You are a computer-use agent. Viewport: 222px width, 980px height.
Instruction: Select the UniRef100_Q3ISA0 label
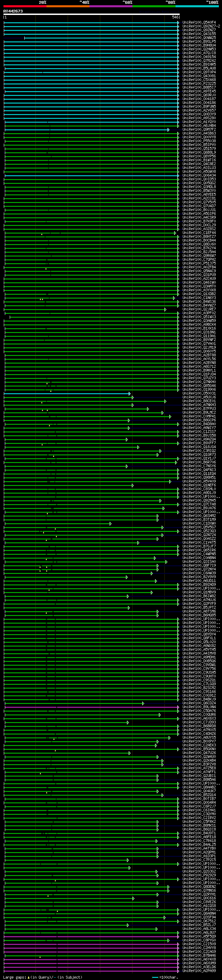click(x=199, y=561)
